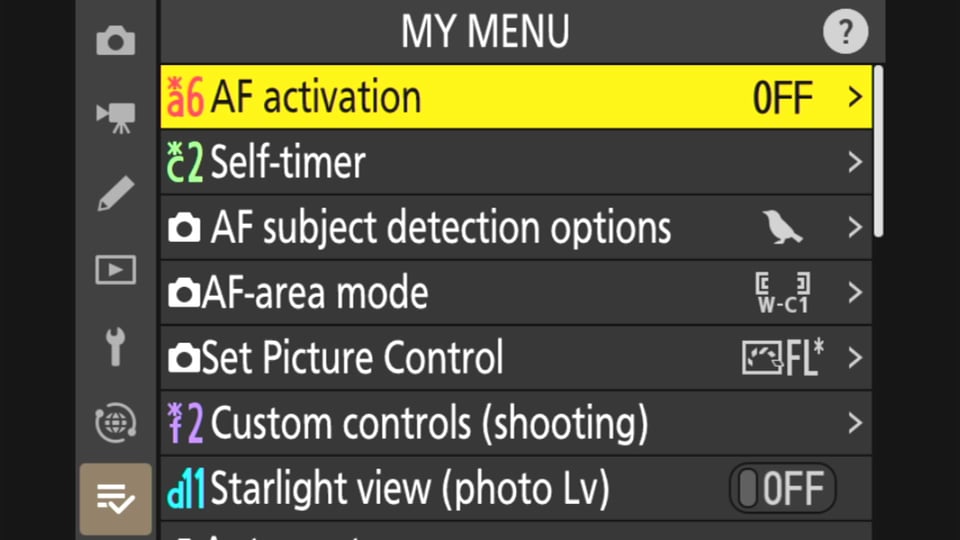Click the FL* Picture Control indicator

click(783, 358)
